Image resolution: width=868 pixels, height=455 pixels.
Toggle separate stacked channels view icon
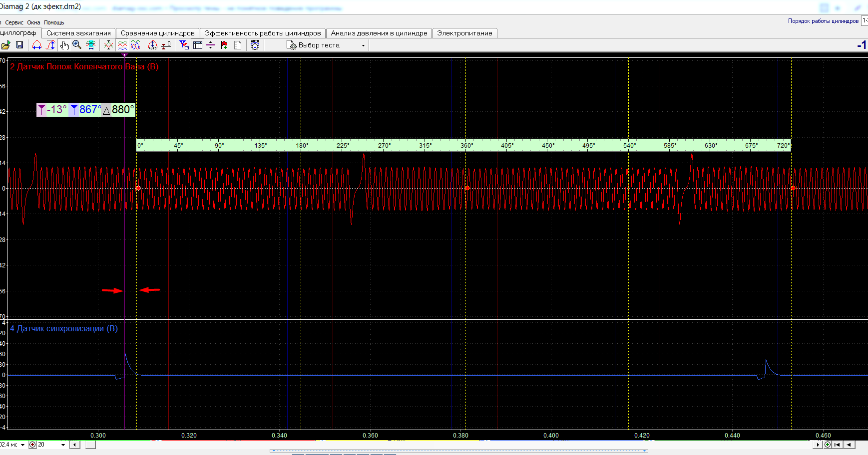[x=122, y=45]
